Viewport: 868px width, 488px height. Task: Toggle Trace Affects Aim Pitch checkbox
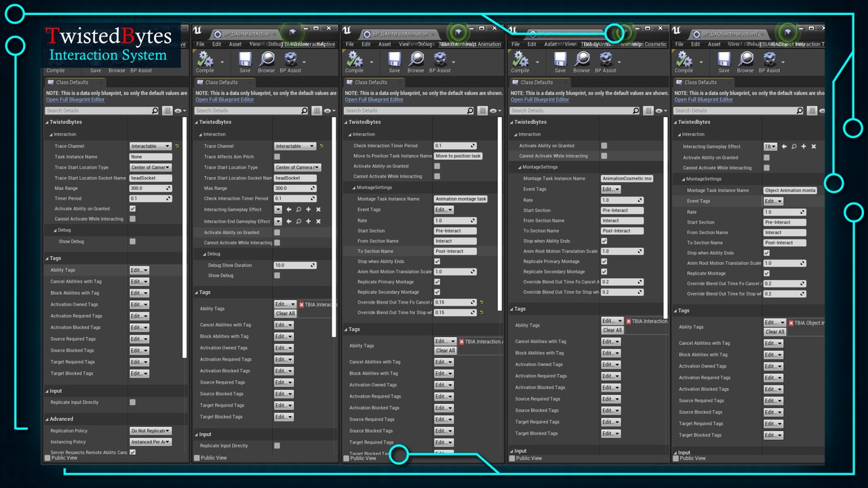(277, 157)
